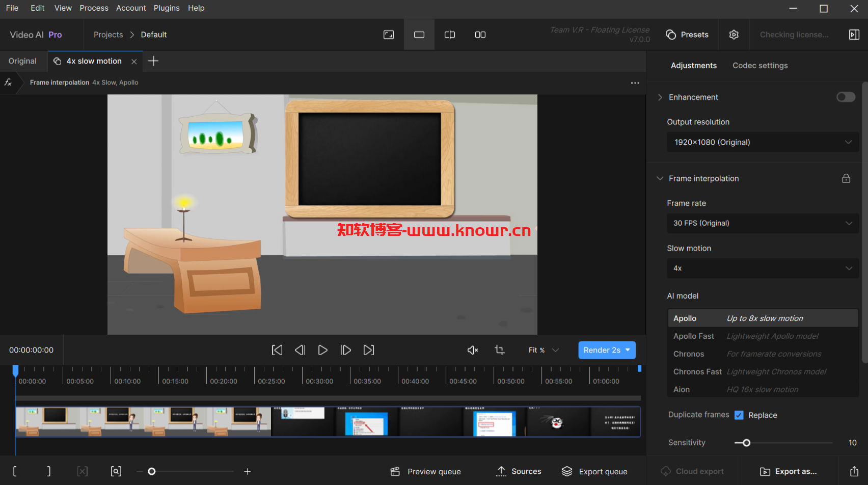Step forward one frame
Viewport: 868px width, 485px height.
[x=346, y=350]
